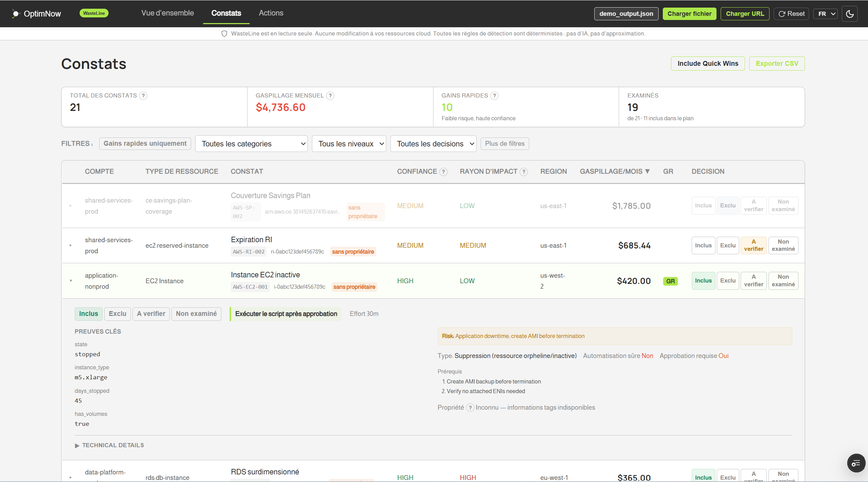
Task: Toggle Gains rapides uniquement filter
Action: [145, 144]
